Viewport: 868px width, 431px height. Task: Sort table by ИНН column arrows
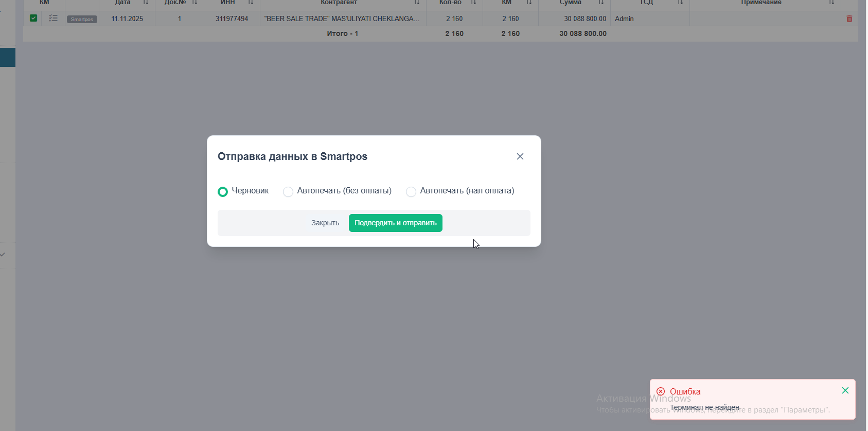point(251,3)
